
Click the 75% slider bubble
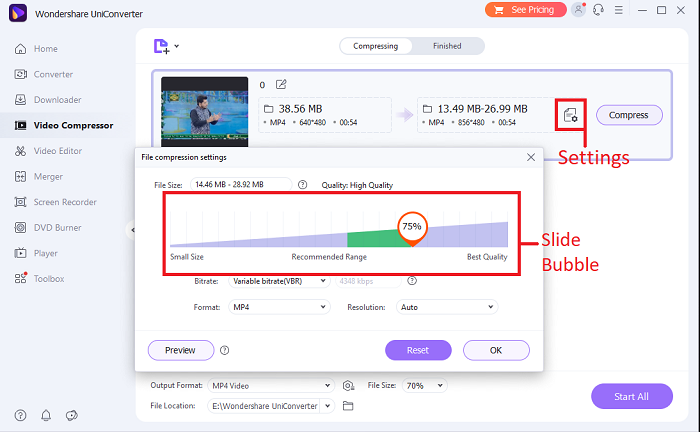click(412, 227)
